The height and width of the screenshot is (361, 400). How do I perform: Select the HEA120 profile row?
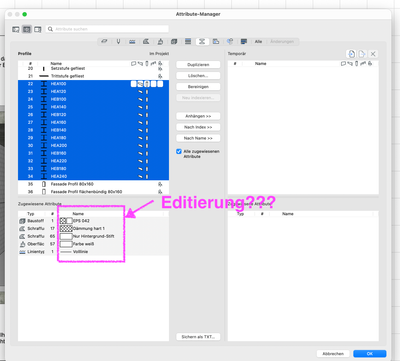[x=93, y=91]
